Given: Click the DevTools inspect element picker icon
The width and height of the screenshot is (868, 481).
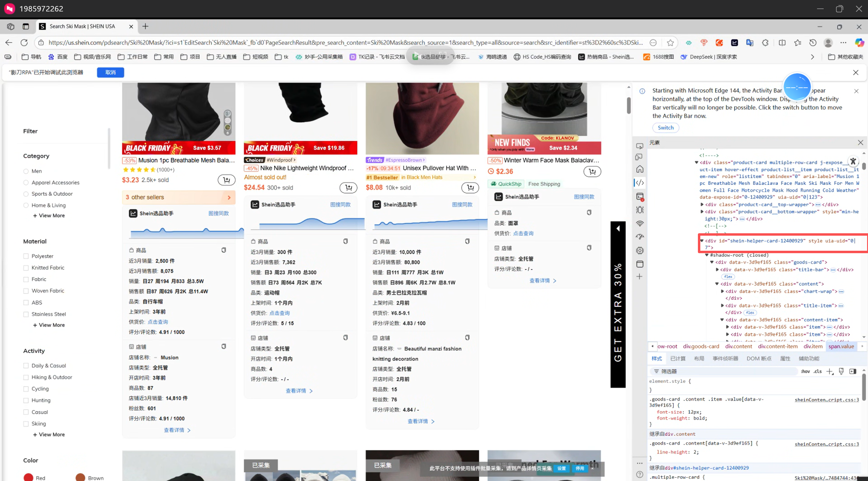Looking at the screenshot, I should (640, 146).
